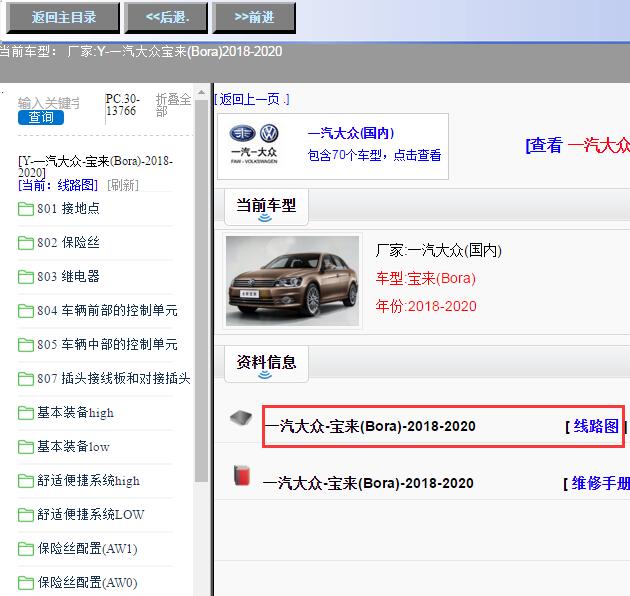630x596 pixels.
Task: Click the 查询 search button
Action: [x=41, y=117]
